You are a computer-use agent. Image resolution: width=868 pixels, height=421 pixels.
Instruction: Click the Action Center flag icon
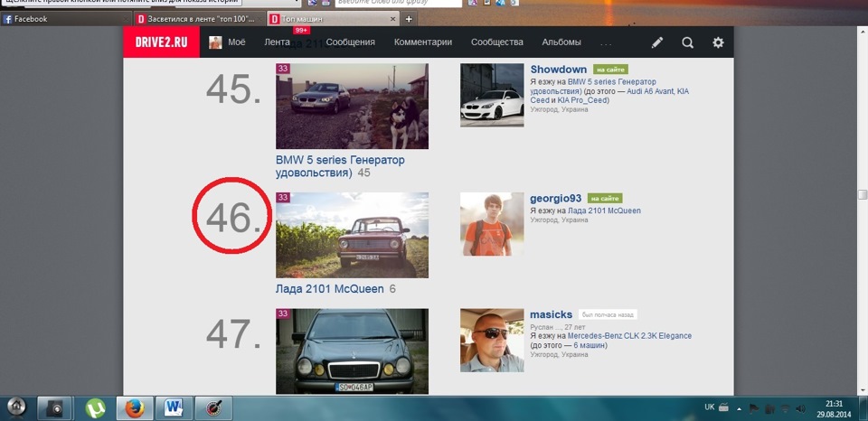753,409
